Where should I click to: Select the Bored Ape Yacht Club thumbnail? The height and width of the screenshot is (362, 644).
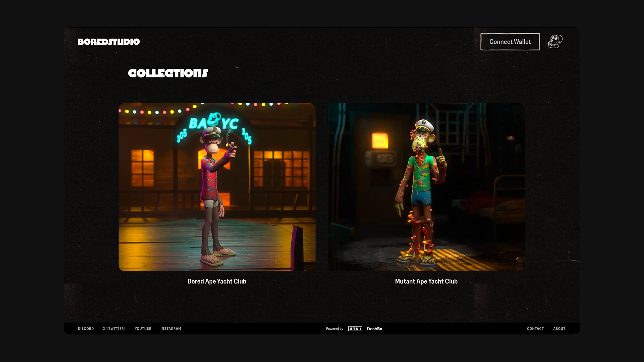[217, 187]
